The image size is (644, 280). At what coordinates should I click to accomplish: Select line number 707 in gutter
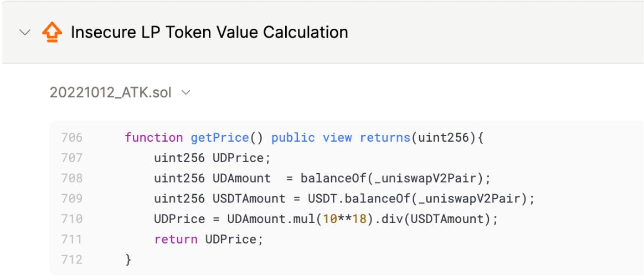[x=71, y=158]
